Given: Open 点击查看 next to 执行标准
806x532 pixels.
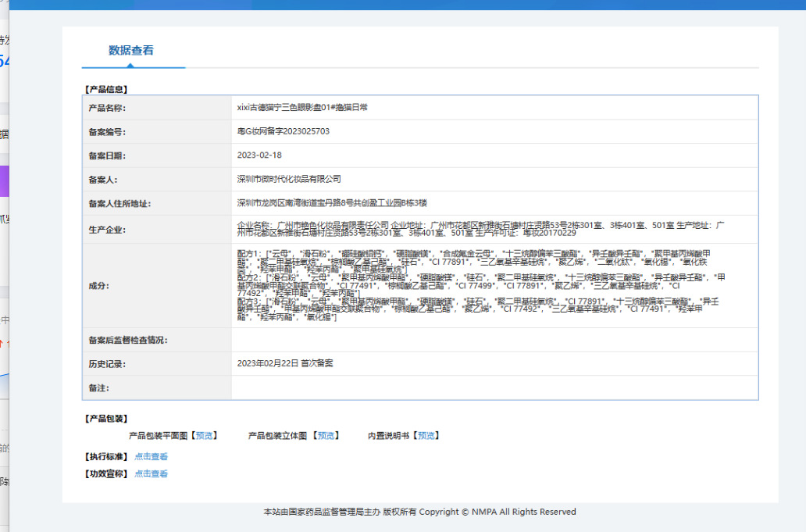Looking at the screenshot, I should tap(152, 456).
